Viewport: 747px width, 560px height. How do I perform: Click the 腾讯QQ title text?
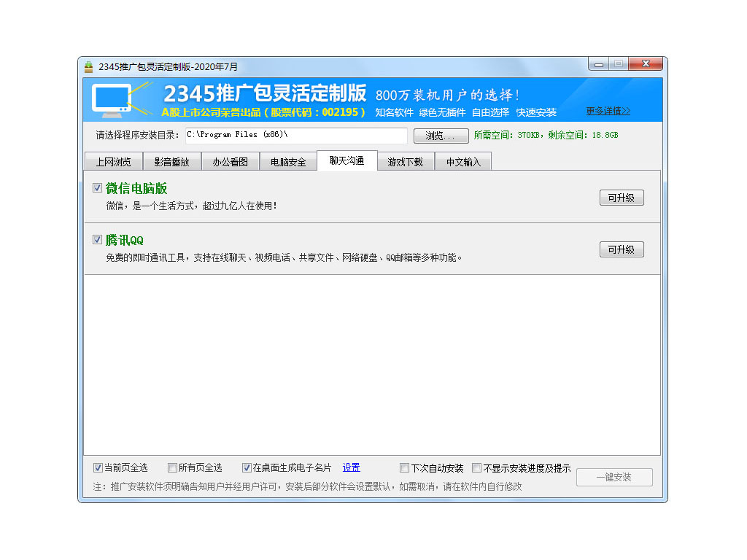[x=124, y=240]
